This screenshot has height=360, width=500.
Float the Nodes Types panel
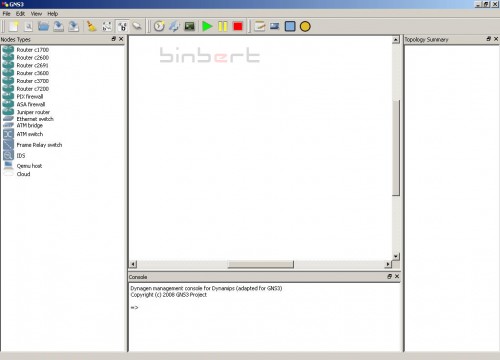coord(114,39)
